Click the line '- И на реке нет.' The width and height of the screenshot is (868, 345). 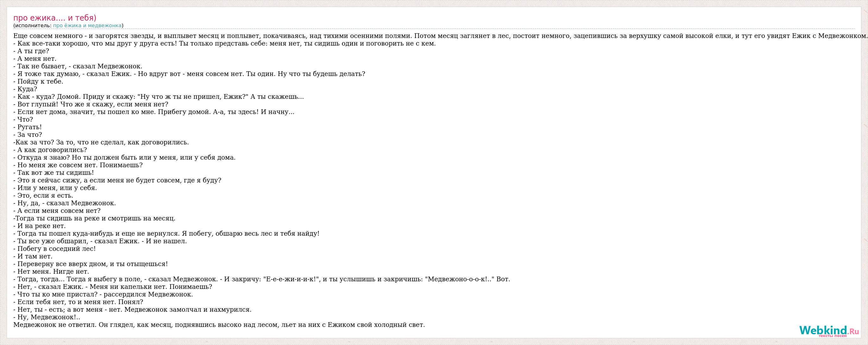point(40,226)
